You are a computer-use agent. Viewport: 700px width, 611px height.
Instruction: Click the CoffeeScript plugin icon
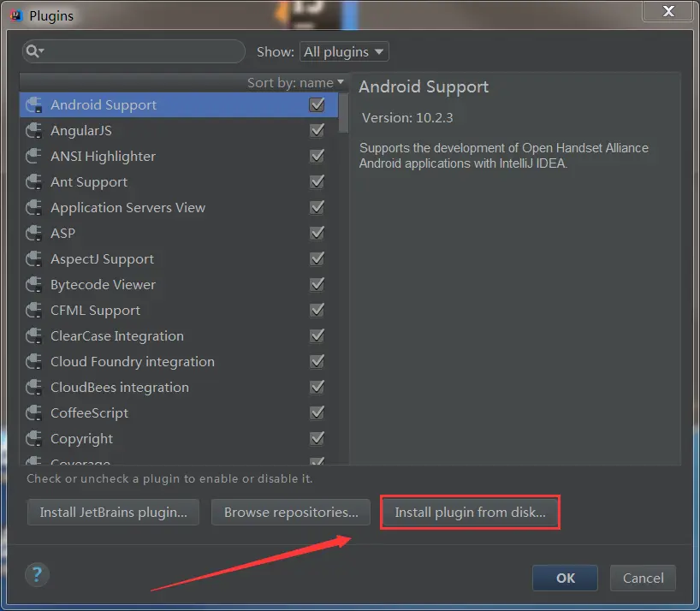pos(34,412)
